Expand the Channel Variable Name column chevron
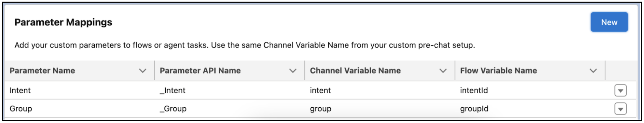This screenshot has width=644, height=123. coord(443,71)
